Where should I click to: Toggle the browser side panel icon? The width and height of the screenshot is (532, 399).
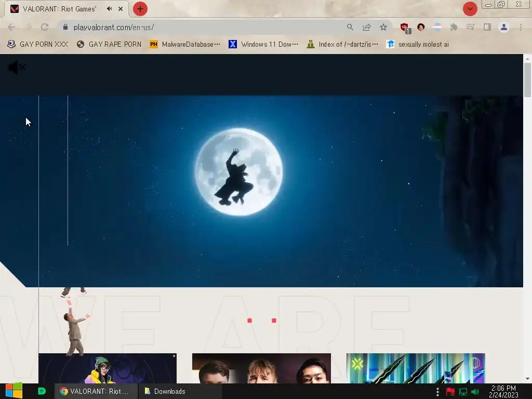click(487, 27)
